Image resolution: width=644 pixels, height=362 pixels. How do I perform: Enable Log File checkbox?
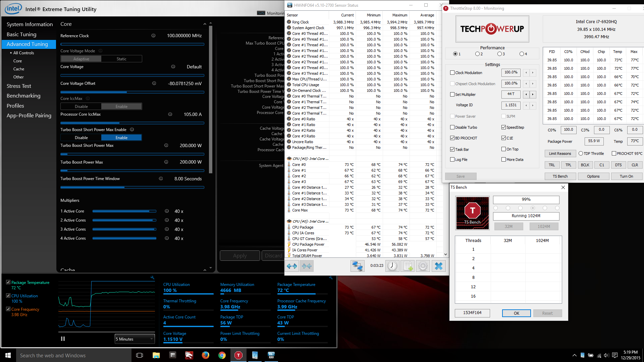[452, 160]
